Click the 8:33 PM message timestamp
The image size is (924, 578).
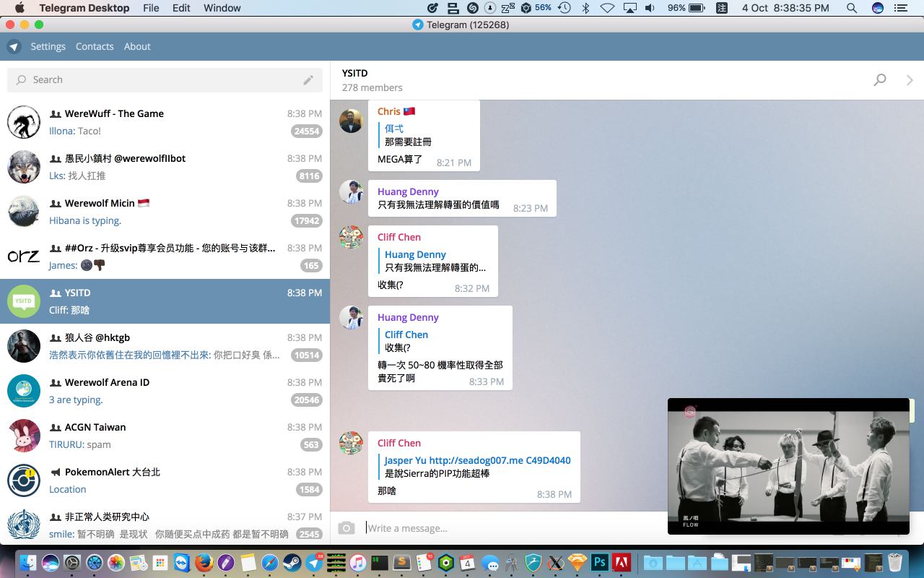coord(487,381)
